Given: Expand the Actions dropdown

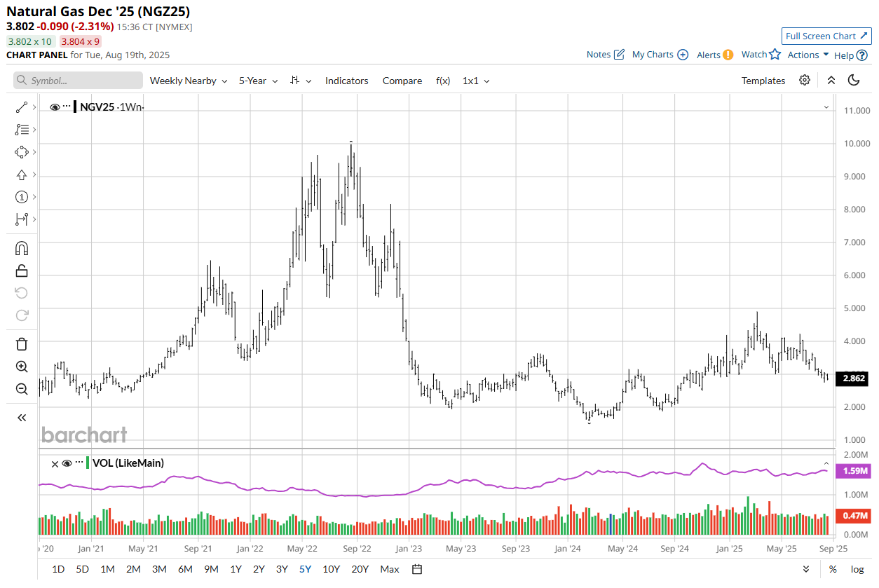Looking at the screenshot, I should tap(808, 55).
